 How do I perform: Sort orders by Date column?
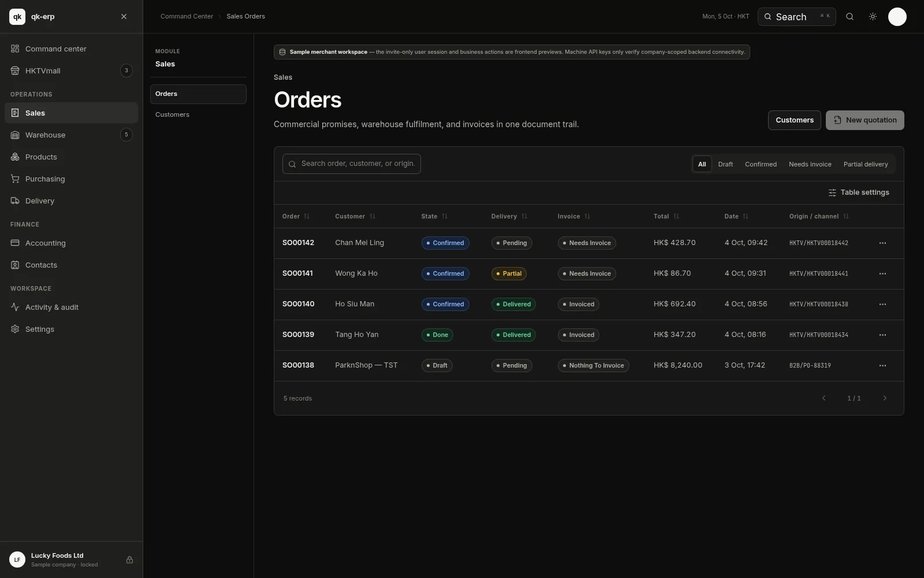tap(736, 216)
